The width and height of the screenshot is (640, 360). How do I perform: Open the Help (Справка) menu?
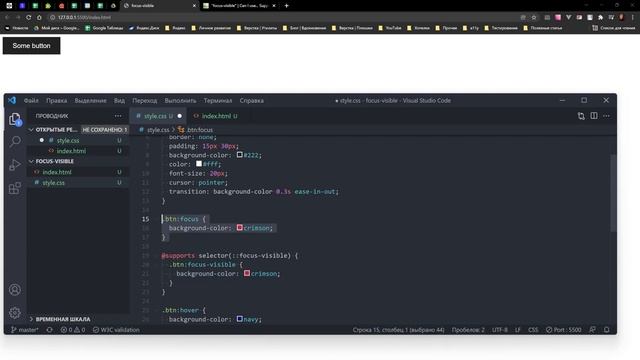click(x=251, y=100)
